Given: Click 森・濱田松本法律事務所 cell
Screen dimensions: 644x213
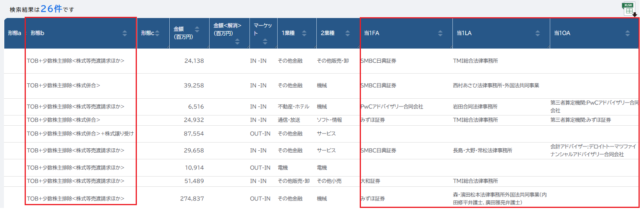Looking at the screenshot, I should (x=500, y=199).
